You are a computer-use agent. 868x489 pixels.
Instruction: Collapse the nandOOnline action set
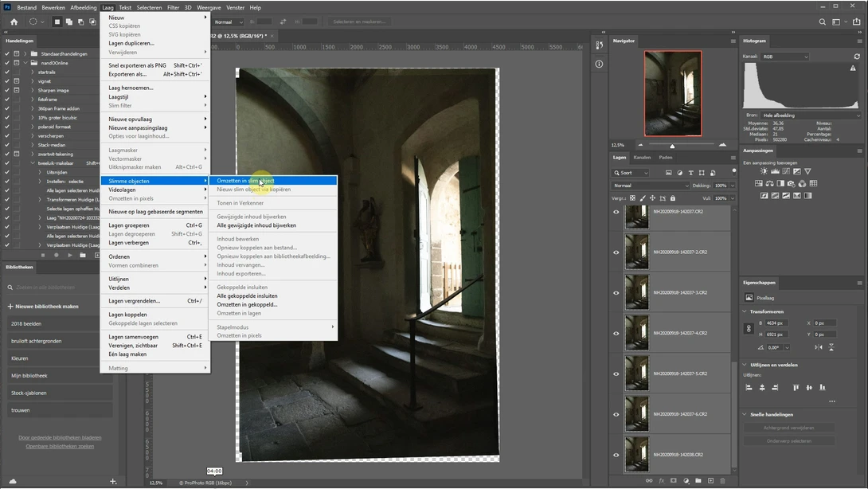[x=25, y=63]
